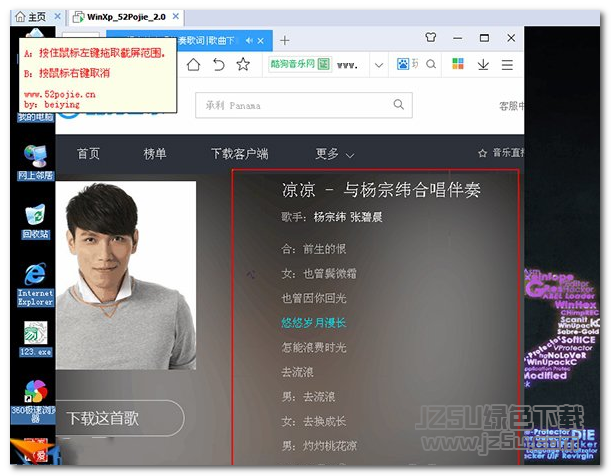Click the highlighted lyric 悠悠岁月漫长
611x476 pixels.
click(x=314, y=323)
